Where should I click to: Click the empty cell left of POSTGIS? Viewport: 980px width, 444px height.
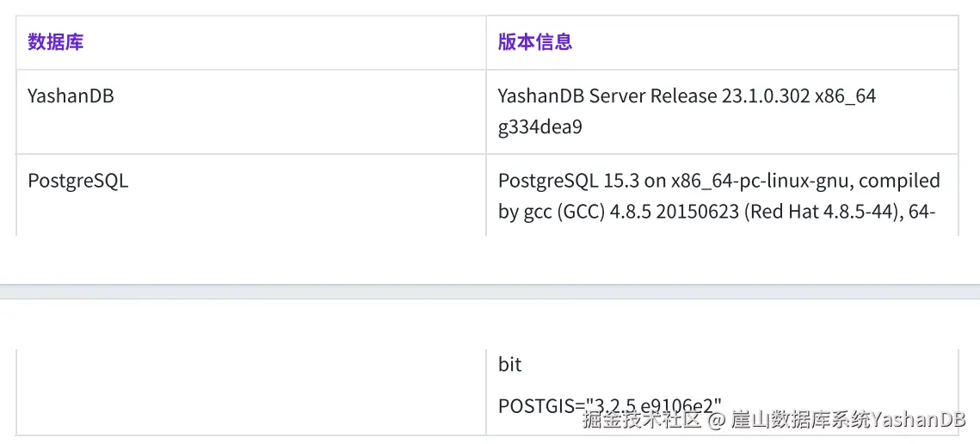250,392
